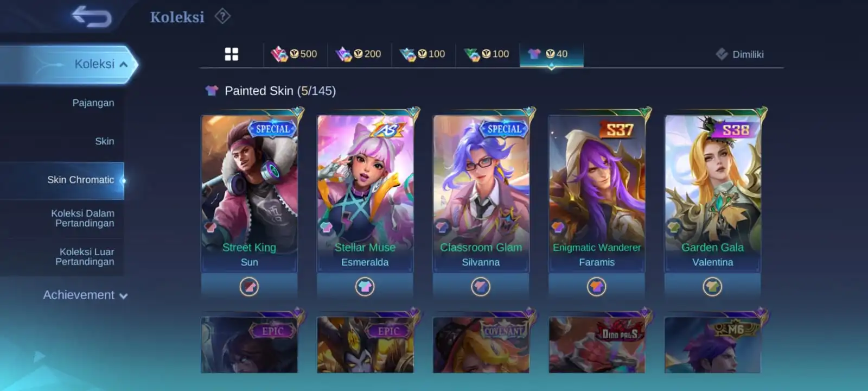Open Koleksi Luar Pertandingan menu entry
This screenshot has height=391, width=868.
85,257
